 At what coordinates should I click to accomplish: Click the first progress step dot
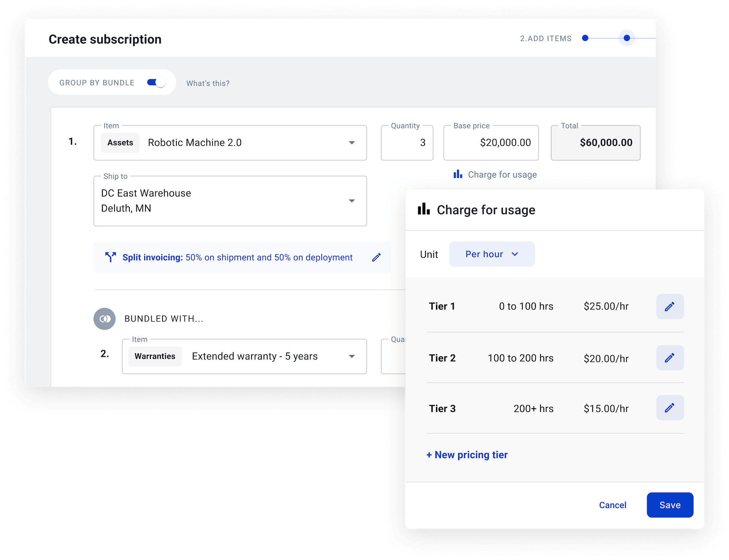[x=585, y=38]
